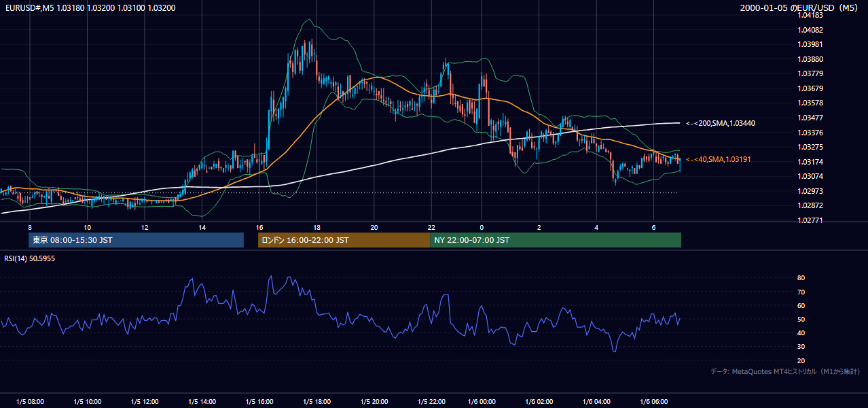Select the 40 SMA 1.03191 label
868x408 pixels.
coord(719,159)
